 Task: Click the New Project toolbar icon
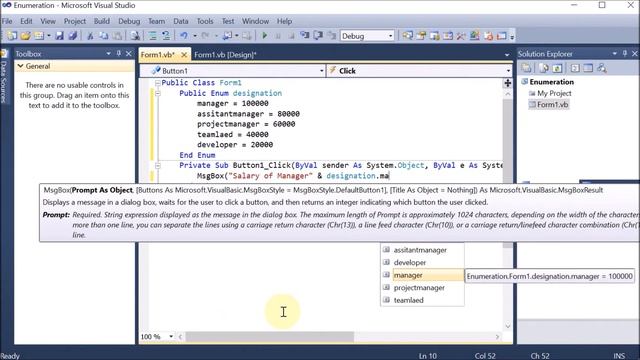12,36
